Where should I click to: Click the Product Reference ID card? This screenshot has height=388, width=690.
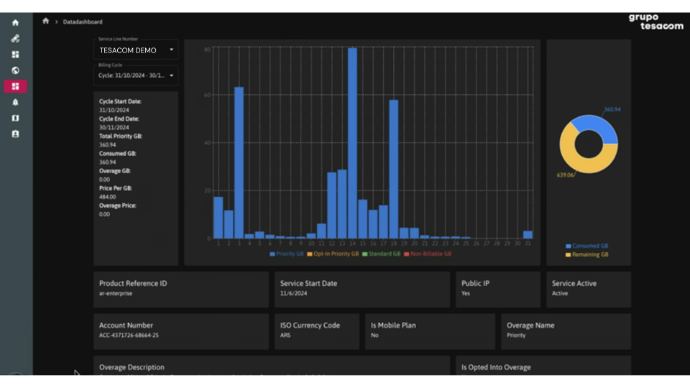[x=181, y=289]
